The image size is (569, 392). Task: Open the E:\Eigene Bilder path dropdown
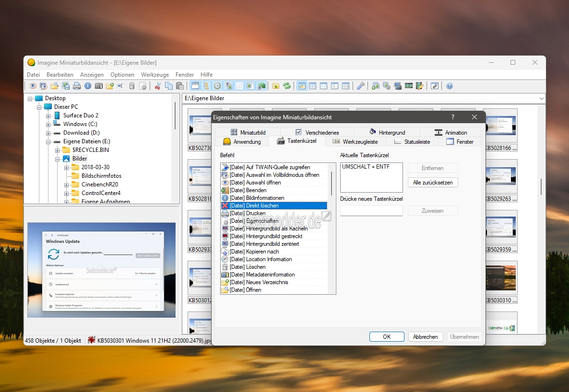click(x=542, y=99)
